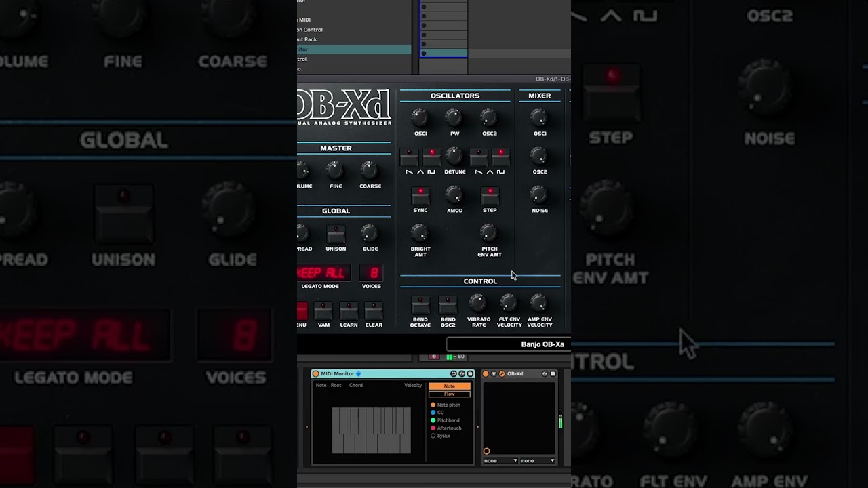
Task: Enable the SysEx filter dot
Action: pyautogui.click(x=433, y=436)
